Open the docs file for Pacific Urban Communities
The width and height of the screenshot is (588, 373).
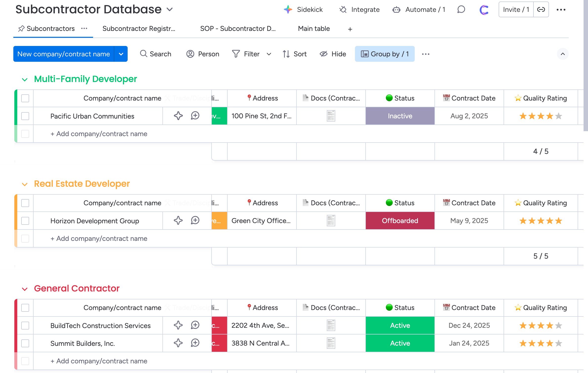click(331, 116)
